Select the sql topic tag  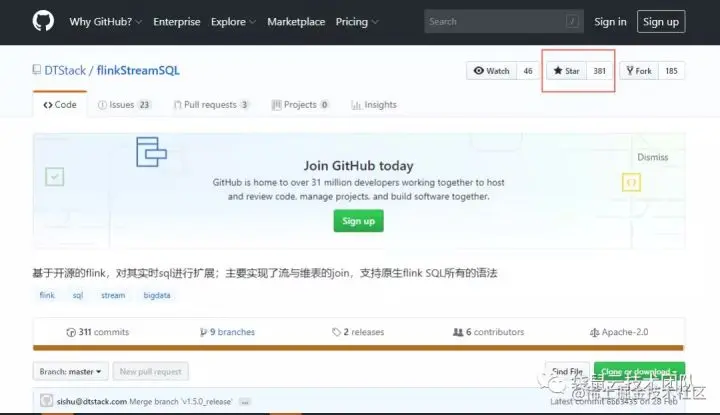pyautogui.click(x=78, y=295)
